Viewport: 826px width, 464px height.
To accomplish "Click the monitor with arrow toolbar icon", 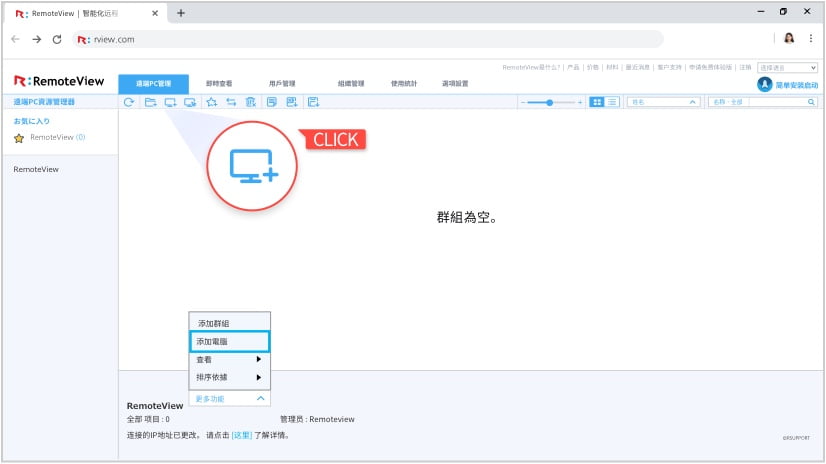I will pos(190,102).
